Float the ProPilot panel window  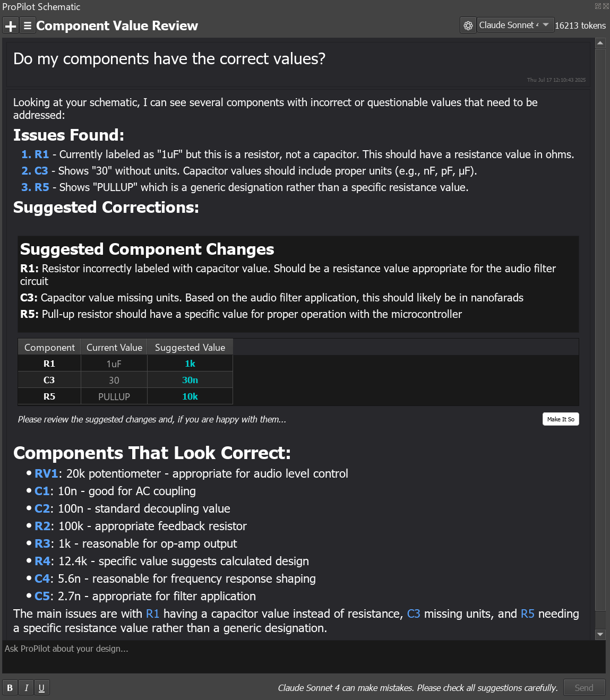598,6
